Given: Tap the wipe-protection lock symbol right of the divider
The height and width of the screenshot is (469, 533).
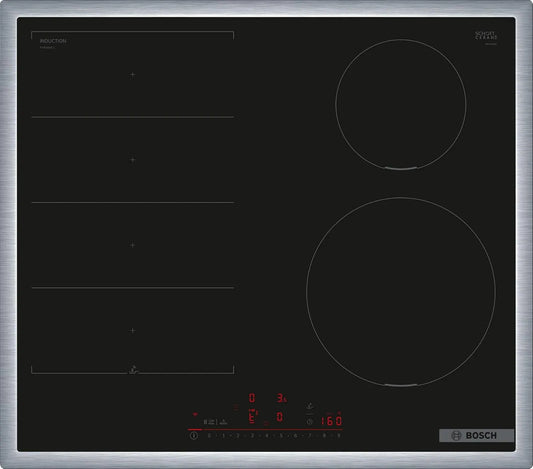Looking at the screenshot, I should [x=223, y=422].
